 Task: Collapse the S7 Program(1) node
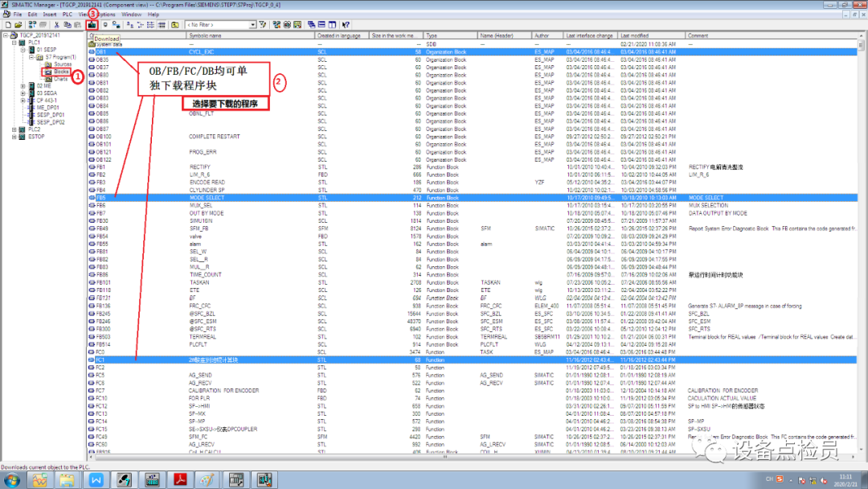pos(31,57)
